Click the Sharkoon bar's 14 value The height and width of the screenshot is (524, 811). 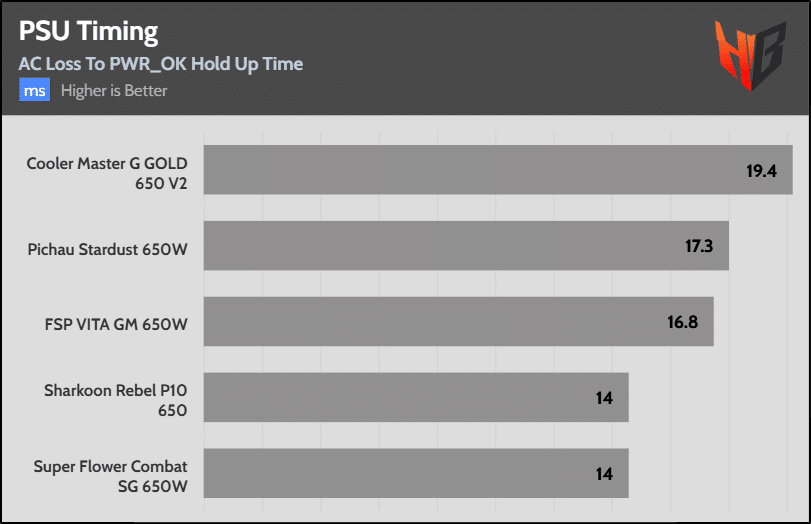[604, 398]
